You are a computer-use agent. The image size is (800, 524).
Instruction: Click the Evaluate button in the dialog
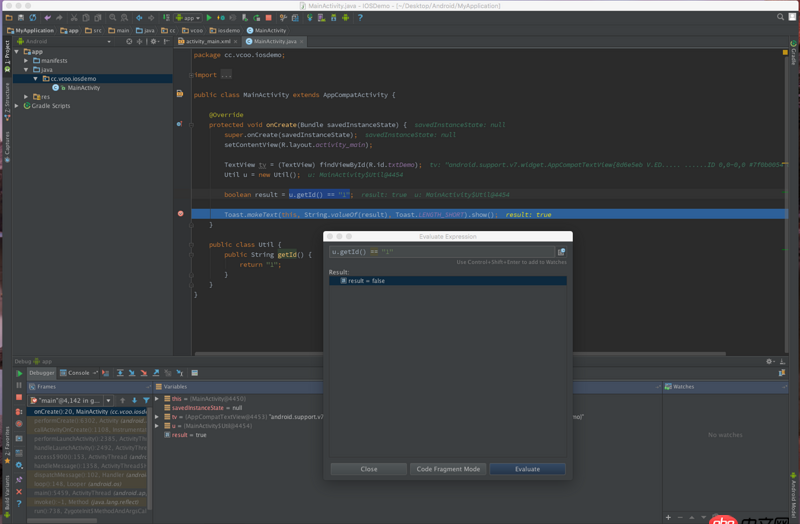(527, 469)
